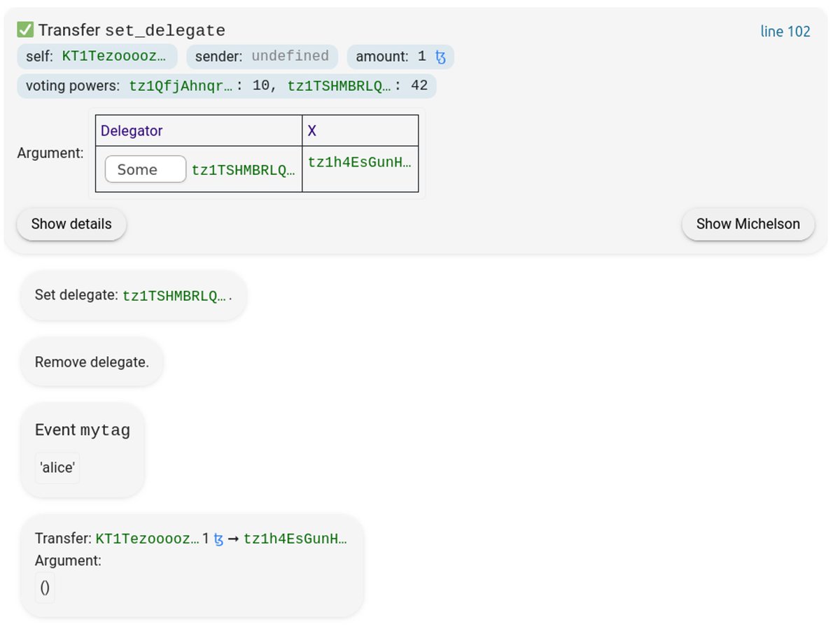The image size is (840, 631).
Task: Click tz1TSHMBRLQ… in the Delegator cell
Action: (244, 170)
